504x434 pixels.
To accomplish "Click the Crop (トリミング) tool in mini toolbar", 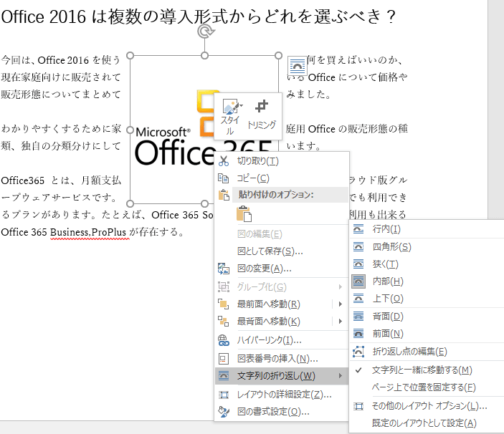I will 262,115.
